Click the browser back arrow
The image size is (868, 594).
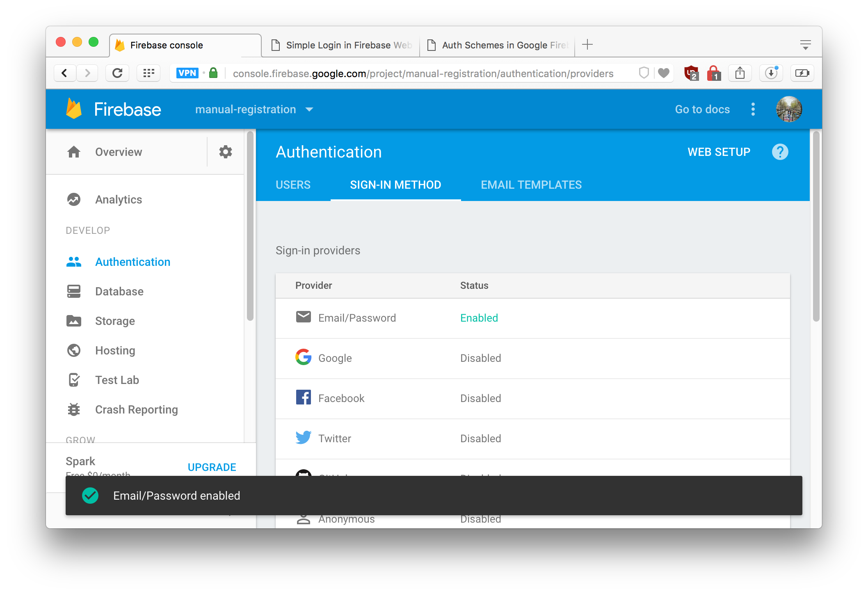[64, 73]
